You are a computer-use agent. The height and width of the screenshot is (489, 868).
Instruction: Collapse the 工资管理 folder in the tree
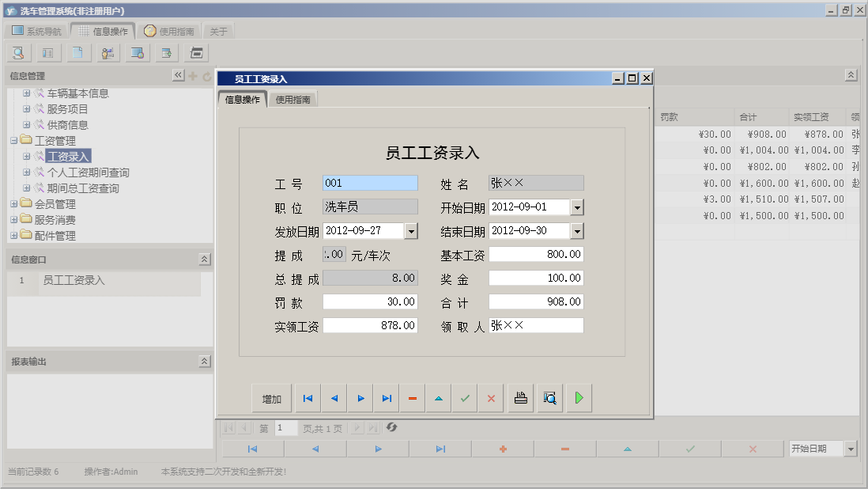15,140
